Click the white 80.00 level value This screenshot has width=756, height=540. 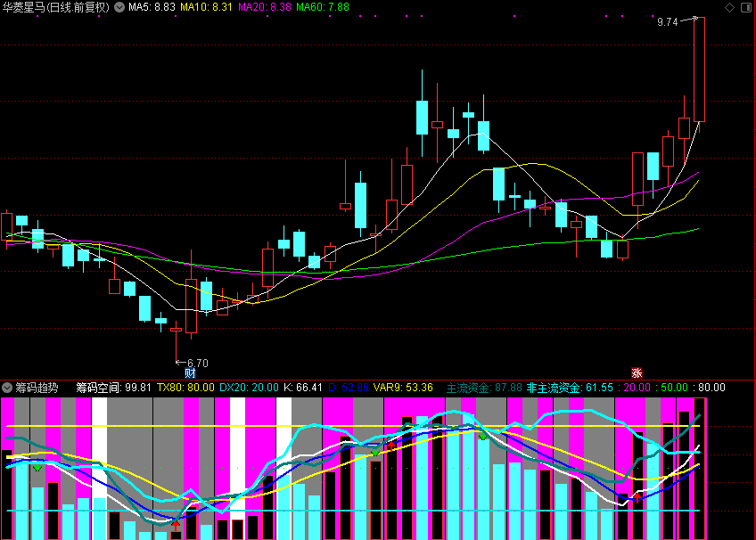point(711,388)
